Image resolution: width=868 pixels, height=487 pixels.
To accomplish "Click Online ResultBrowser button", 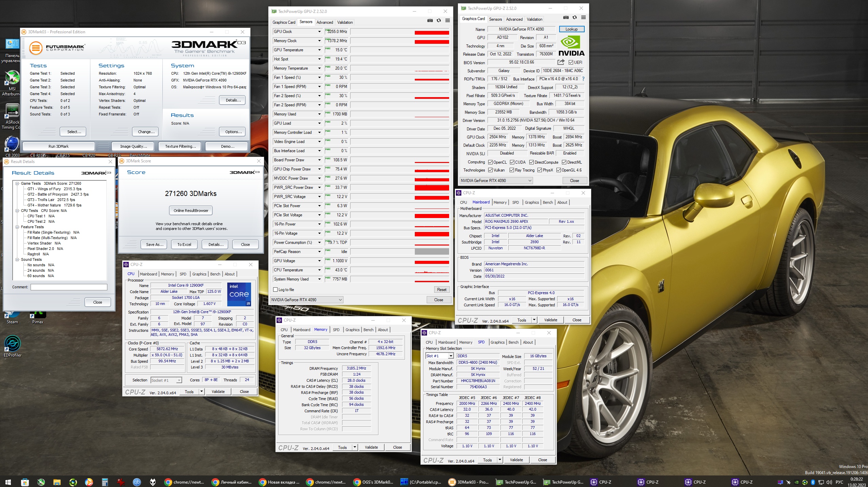I will (191, 211).
